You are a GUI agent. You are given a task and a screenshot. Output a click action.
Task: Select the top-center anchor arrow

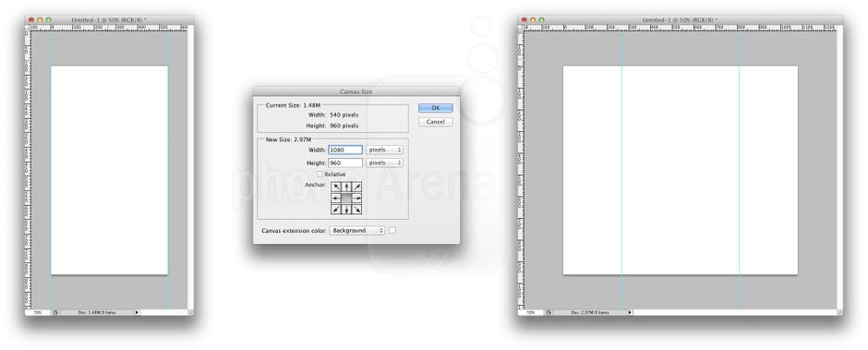[x=346, y=187]
